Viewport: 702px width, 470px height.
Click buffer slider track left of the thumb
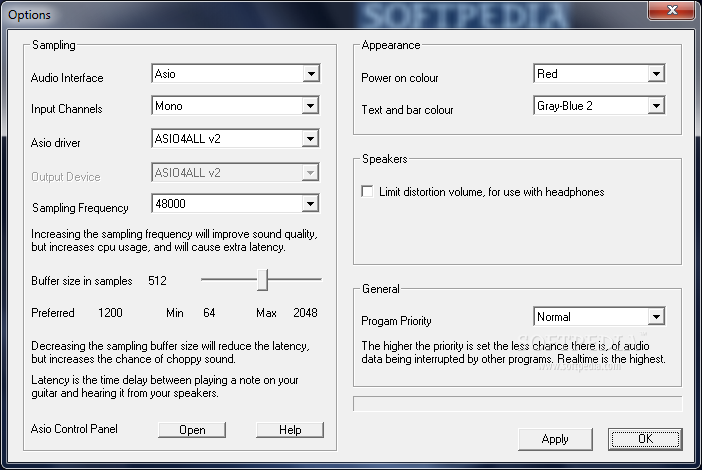[228, 281]
